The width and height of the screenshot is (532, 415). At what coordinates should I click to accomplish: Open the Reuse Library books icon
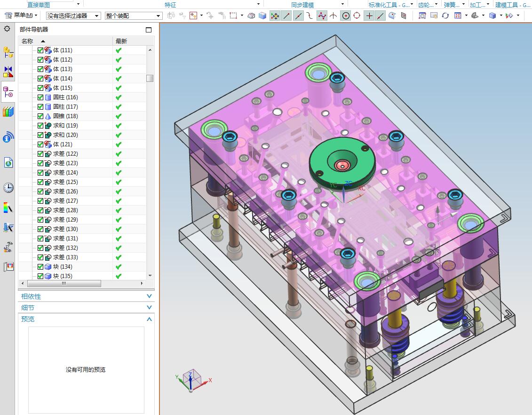pos(8,112)
